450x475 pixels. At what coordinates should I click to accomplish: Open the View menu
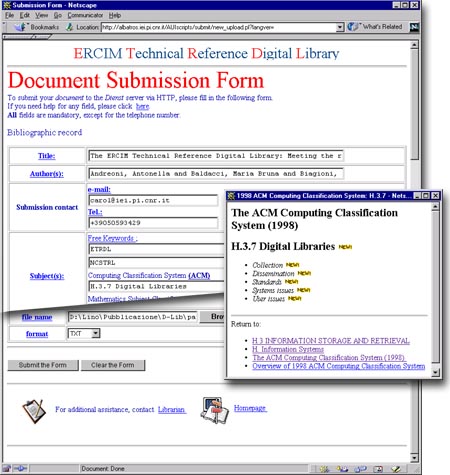click(42, 15)
